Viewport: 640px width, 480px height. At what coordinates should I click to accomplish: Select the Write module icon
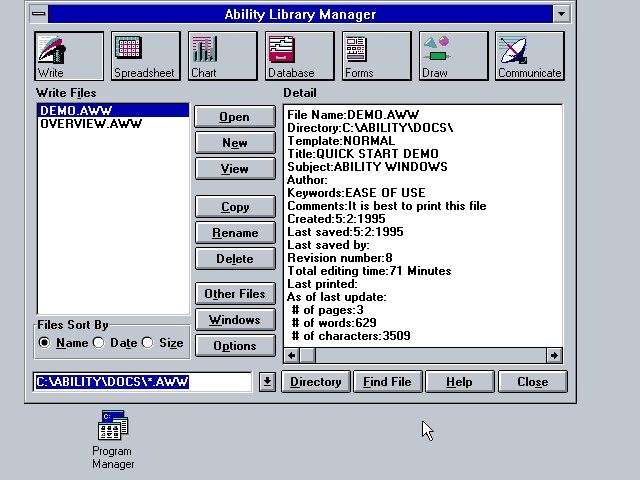tap(69, 56)
